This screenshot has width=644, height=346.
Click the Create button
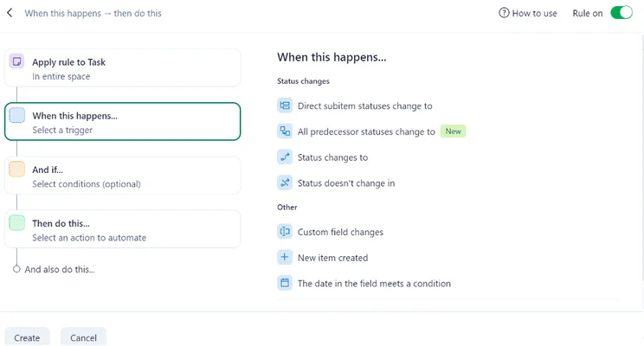[x=27, y=337]
